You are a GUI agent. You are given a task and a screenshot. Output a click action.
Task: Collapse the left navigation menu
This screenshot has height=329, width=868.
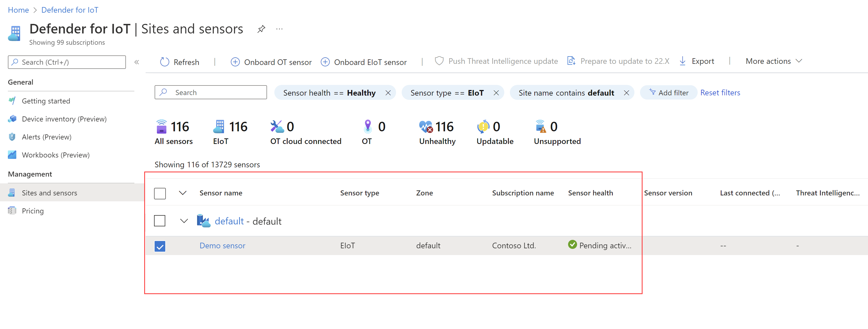(x=137, y=62)
